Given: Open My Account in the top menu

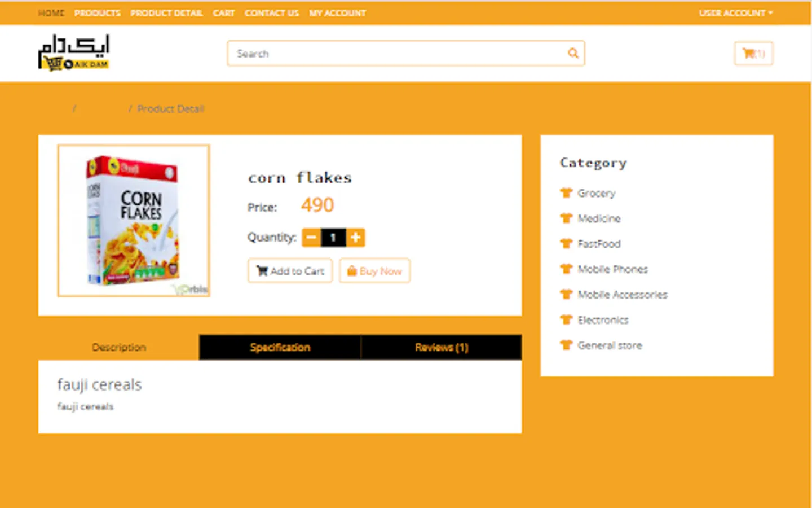Looking at the screenshot, I should point(337,13).
